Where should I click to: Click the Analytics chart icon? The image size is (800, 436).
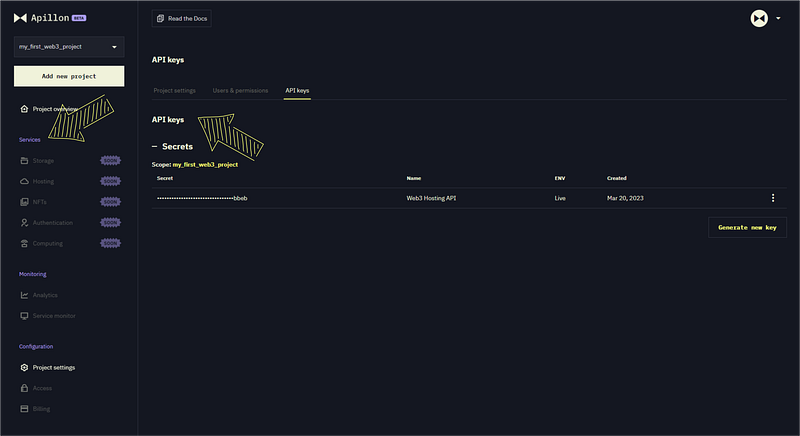24,295
